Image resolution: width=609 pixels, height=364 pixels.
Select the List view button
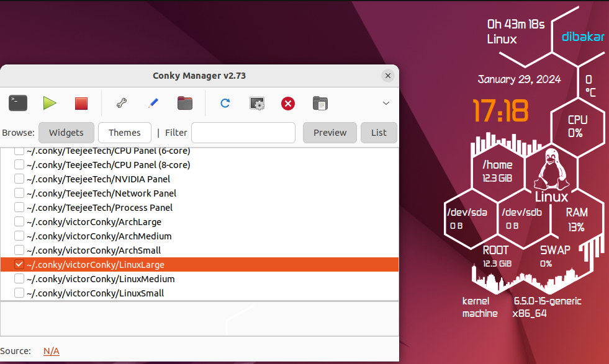click(379, 133)
